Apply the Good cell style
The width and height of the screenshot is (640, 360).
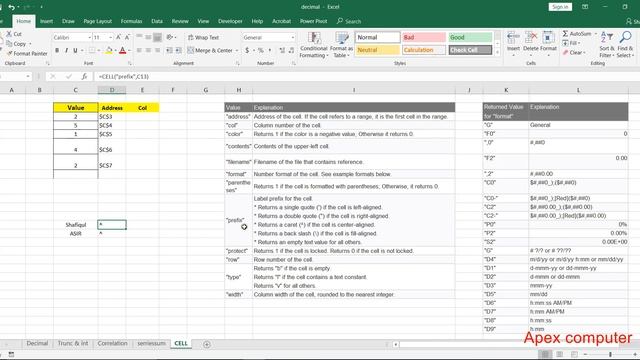coord(470,37)
